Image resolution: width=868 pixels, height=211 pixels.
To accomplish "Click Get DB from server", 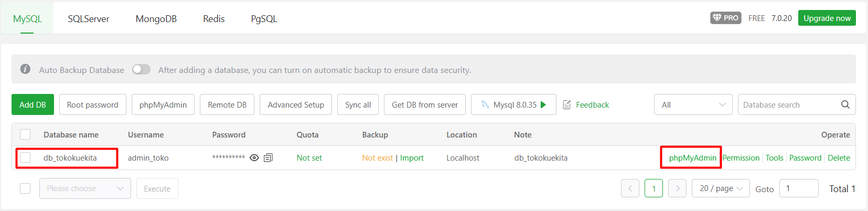I will click(x=425, y=104).
